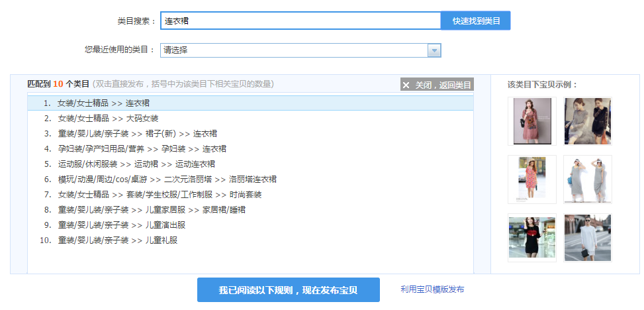
Task: Select 儿童礼服 category row
Action: (x=117, y=240)
